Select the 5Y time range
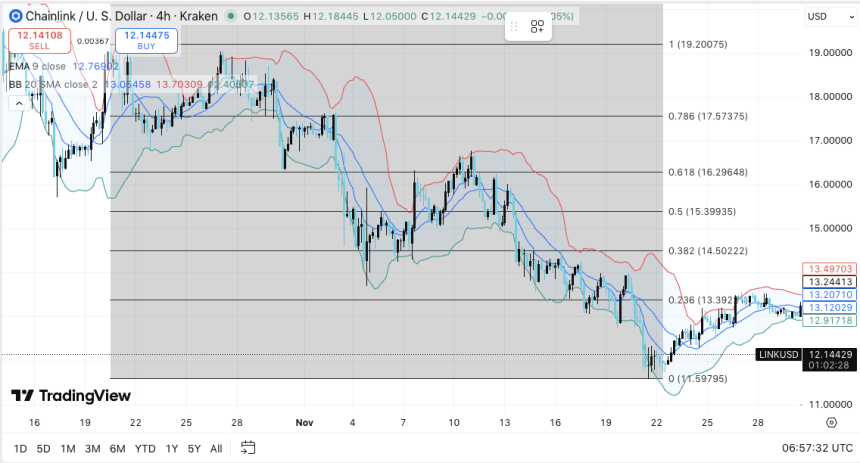The width and height of the screenshot is (860, 463). [193, 448]
